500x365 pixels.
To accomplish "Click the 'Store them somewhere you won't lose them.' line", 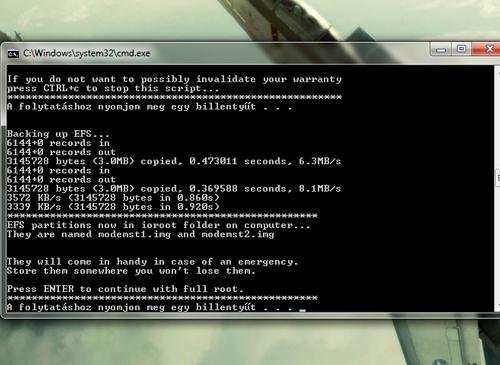I will click(x=131, y=271).
